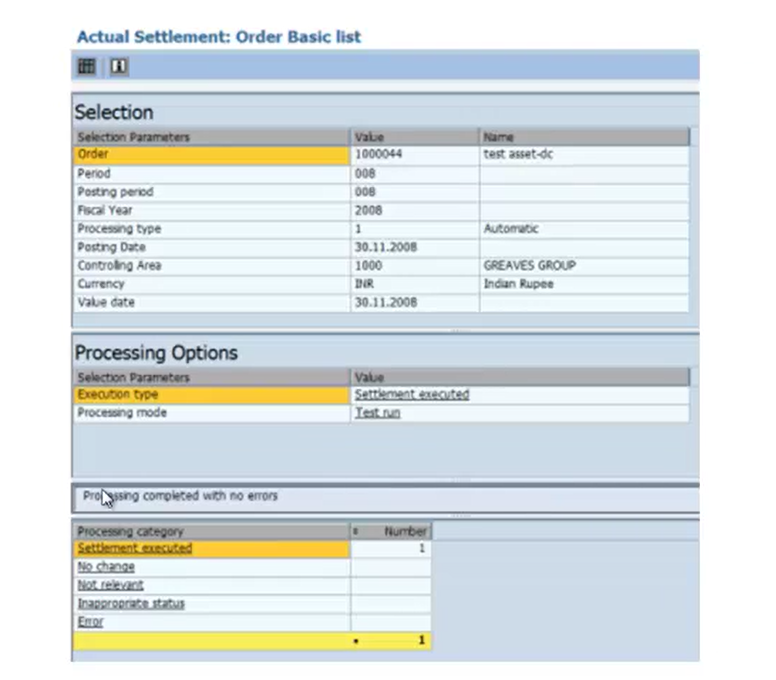Image resolution: width=776 pixels, height=680 pixels.
Task: Open the 'Settlement executed' value link
Action: 412,394
